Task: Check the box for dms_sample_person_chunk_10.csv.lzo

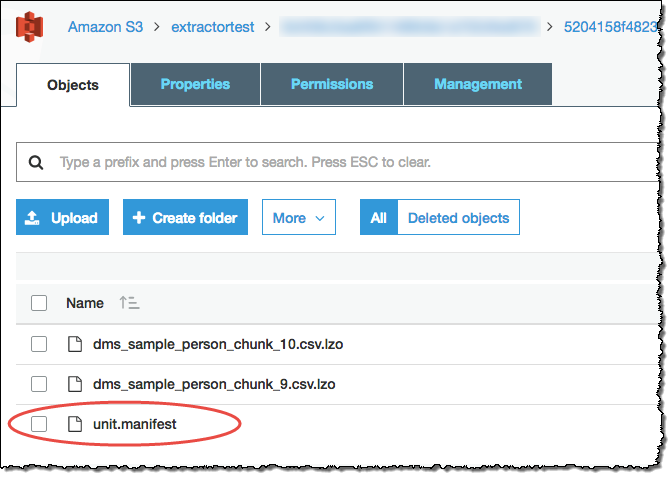Action: point(39,344)
